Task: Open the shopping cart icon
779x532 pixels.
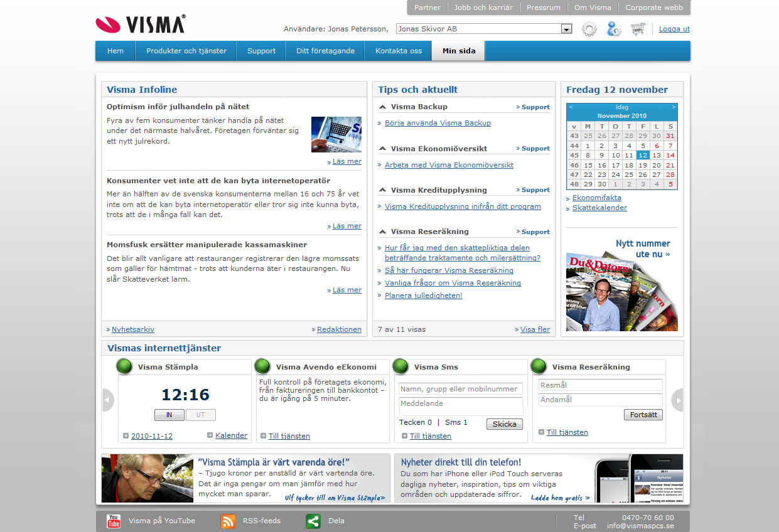Action: click(638, 29)
